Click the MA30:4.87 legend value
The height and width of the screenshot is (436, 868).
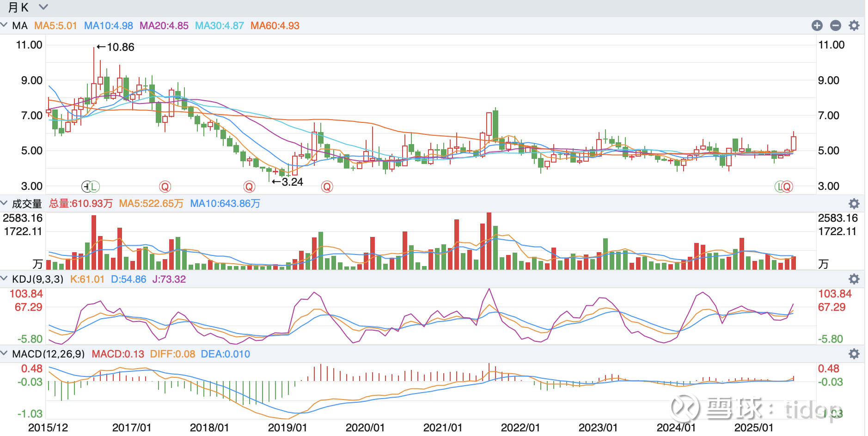(x=220, y=25)
